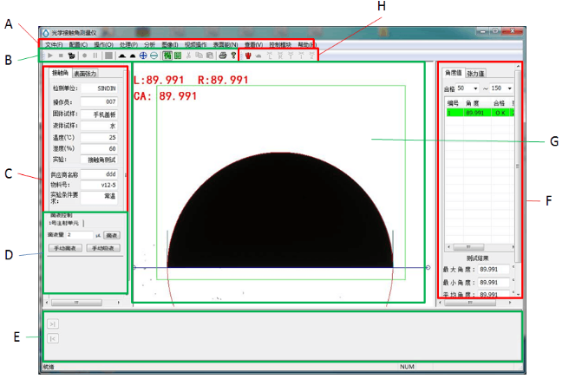Click the camera capture toolbar icon
The image size is (569, 392).
click(x=71, y=56)
